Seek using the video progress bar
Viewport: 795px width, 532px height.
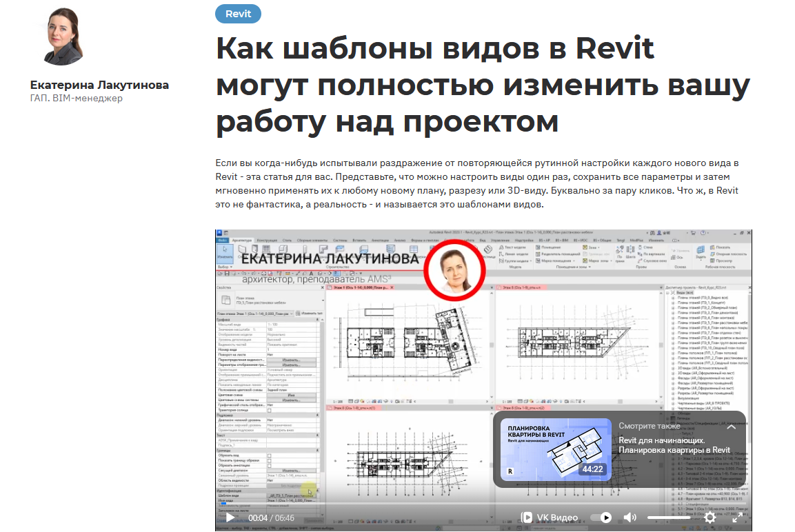483,504
